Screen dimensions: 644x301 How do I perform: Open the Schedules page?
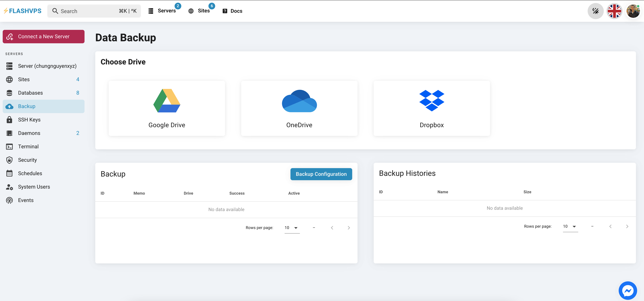pyautogui.click(x=30, y=173)
